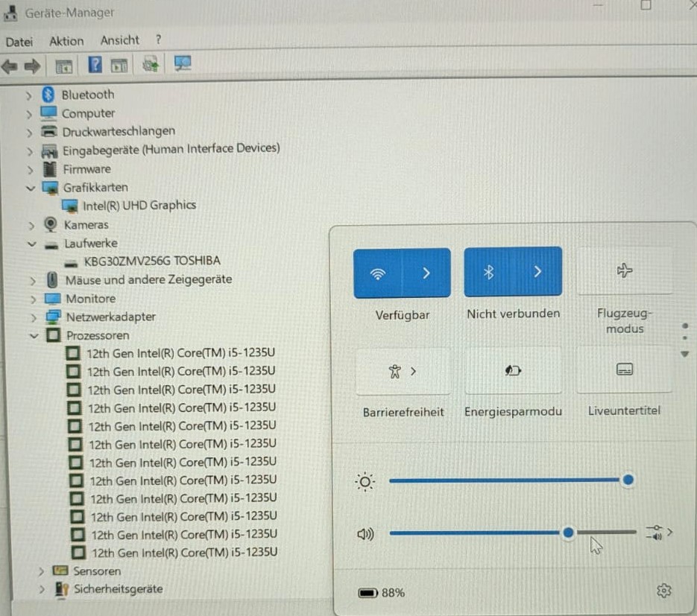Click the Liveuntertitel tile

click(x=624, y=369)
